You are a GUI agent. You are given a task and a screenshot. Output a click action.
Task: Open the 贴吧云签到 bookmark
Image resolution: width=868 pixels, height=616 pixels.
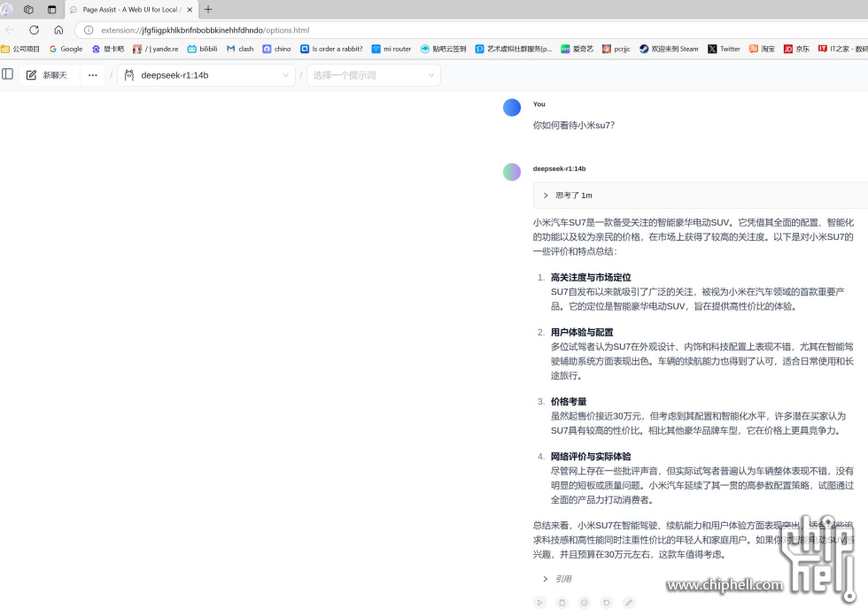[x=444, y=49]
